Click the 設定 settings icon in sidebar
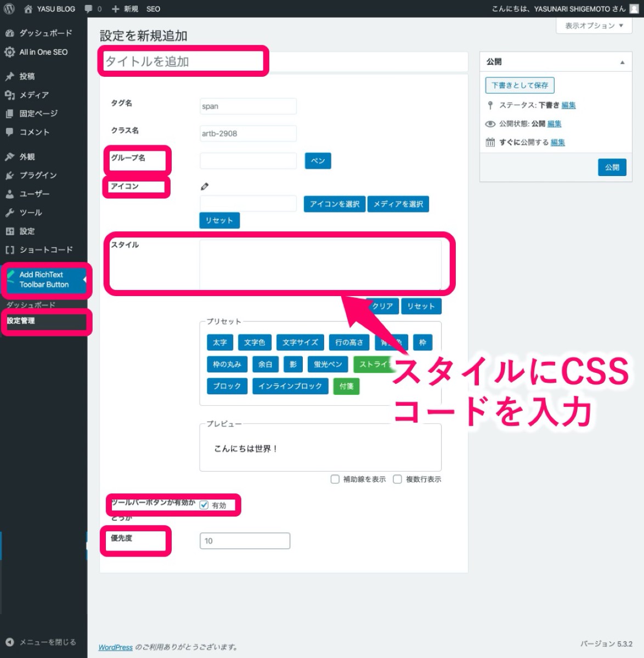 pyautogui.click(x=9, y=231)
